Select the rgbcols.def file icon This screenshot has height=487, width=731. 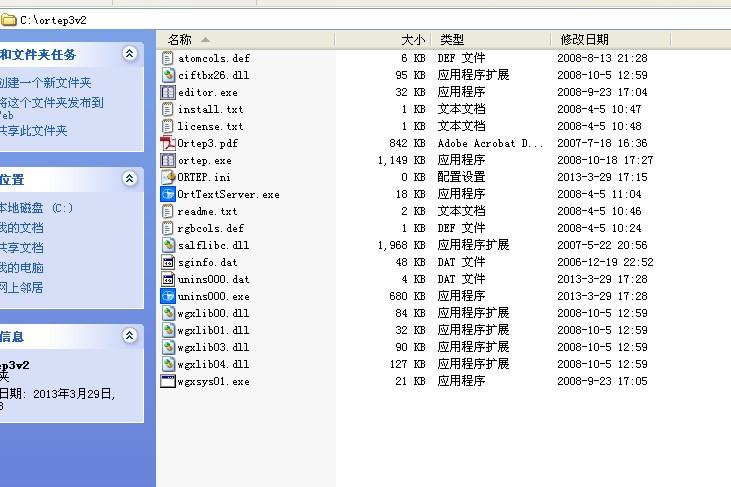167,228
